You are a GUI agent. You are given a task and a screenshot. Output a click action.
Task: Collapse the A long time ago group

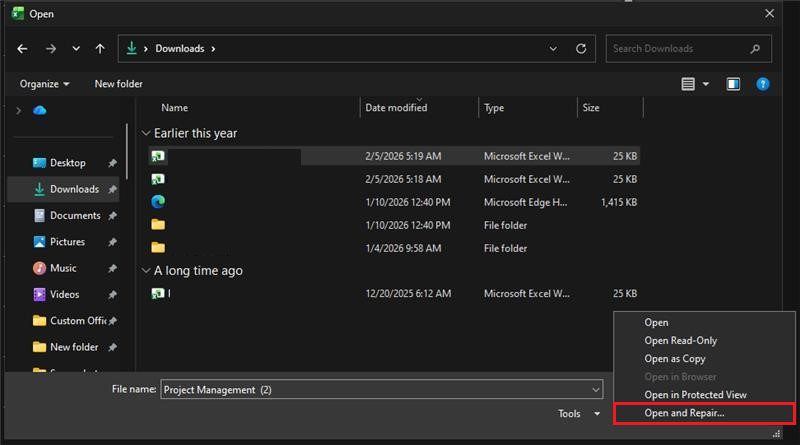(146, 270)
